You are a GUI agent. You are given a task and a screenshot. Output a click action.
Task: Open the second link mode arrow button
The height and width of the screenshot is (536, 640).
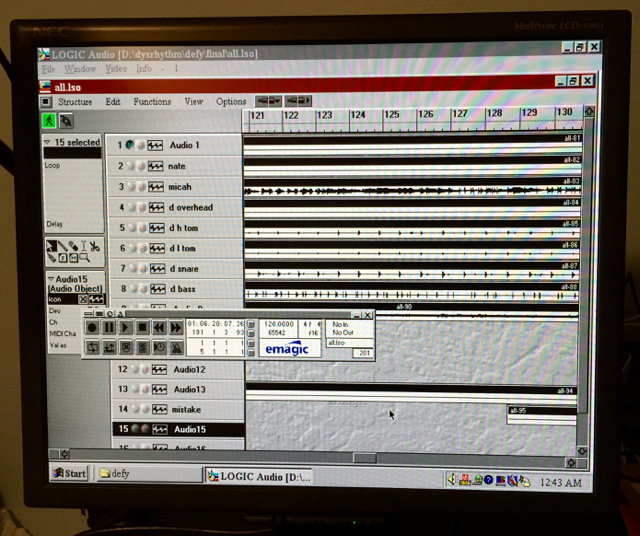298,100
